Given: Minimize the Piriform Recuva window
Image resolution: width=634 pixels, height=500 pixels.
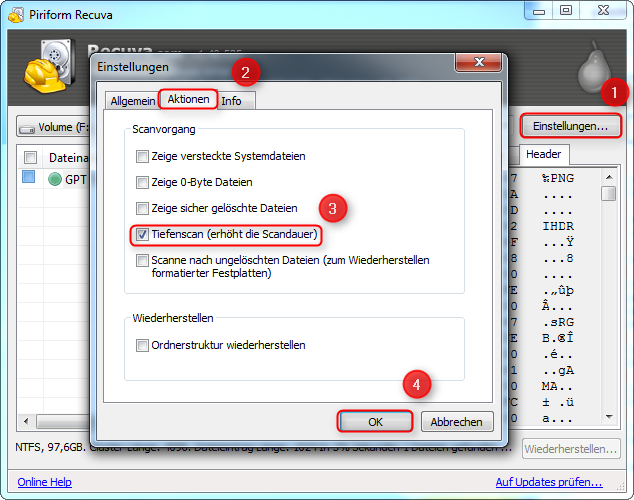Looking at the screenshot, I should (539, 11).
